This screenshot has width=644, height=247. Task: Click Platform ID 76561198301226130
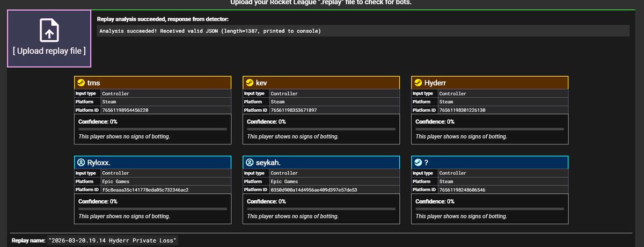[x=462, y=110]
